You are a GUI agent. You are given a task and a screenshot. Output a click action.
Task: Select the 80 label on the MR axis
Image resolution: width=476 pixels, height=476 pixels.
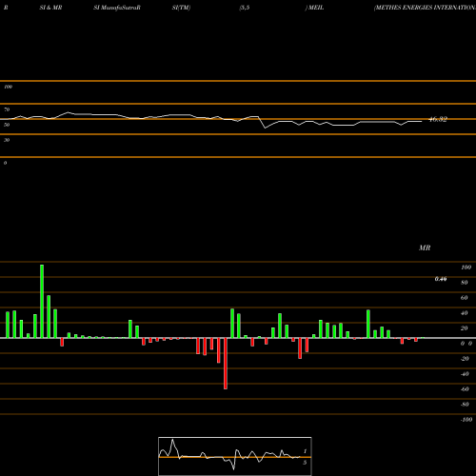tap(465, 283)
